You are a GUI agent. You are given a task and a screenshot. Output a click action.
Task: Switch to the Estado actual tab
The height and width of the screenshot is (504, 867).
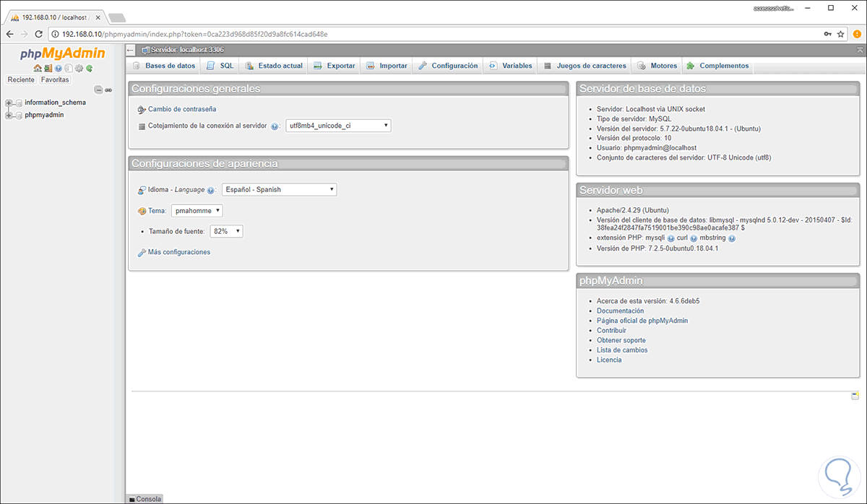click(x=273, y=66)
